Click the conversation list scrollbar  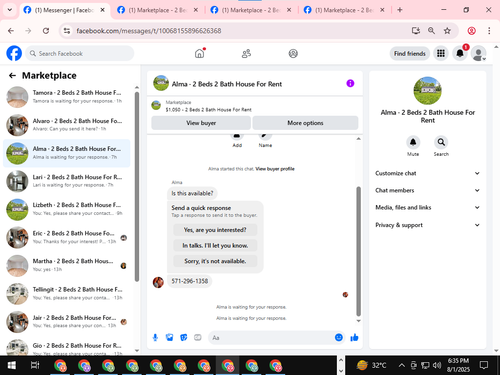click(x=137, y=187)
